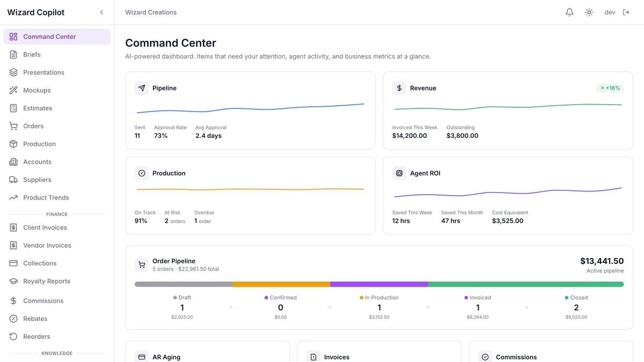Image resolution: width=644 pixels, height=362 pixels.
Task: Click the Suppliers truck icon
Action: coord(13,180)
